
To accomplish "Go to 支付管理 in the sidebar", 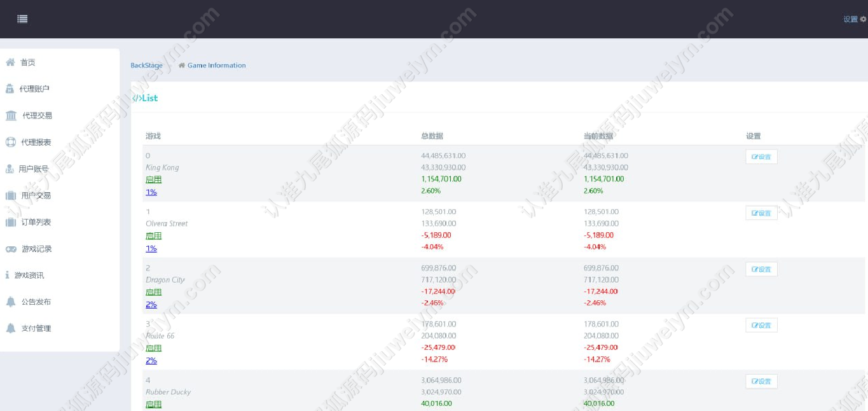I will point(36,328).
